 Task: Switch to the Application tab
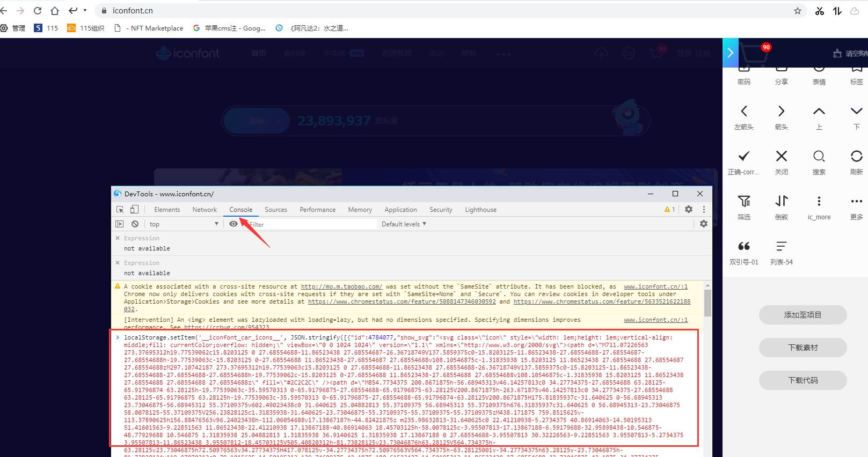(x=400, y=210)
